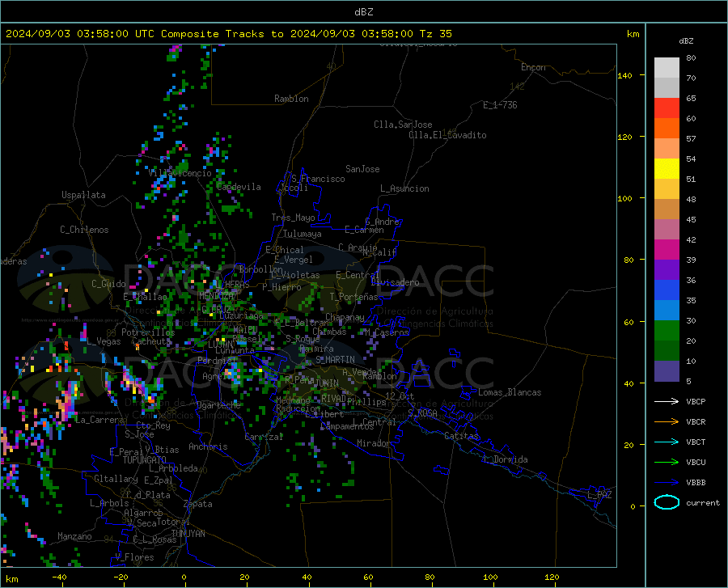
Task: Click the 'L_Dormida' map label
Action: point(506,459)
